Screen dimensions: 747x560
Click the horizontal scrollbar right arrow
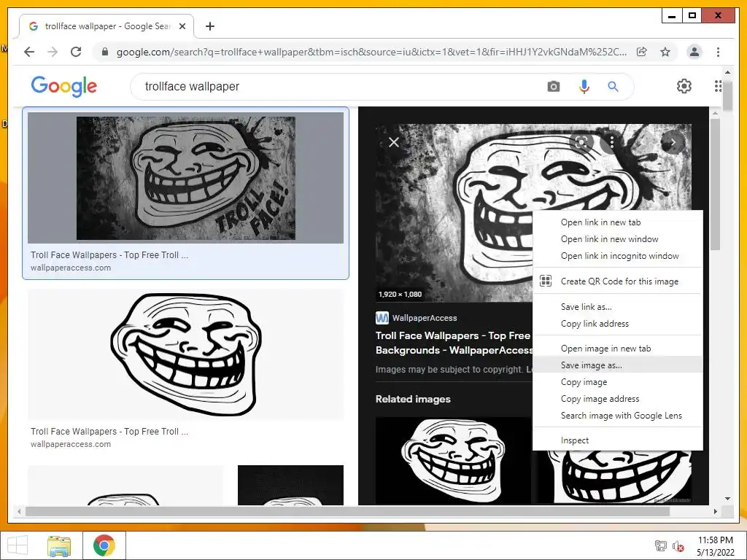point(715,511)
